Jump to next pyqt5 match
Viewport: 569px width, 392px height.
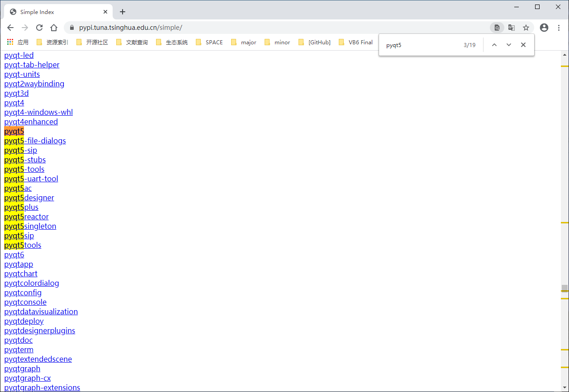pyautogui.click(x=508, y=45)
